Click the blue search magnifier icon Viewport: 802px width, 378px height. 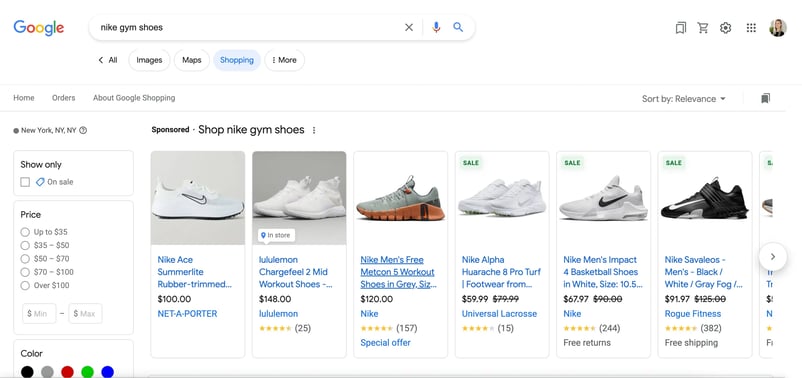pos(458,27)
